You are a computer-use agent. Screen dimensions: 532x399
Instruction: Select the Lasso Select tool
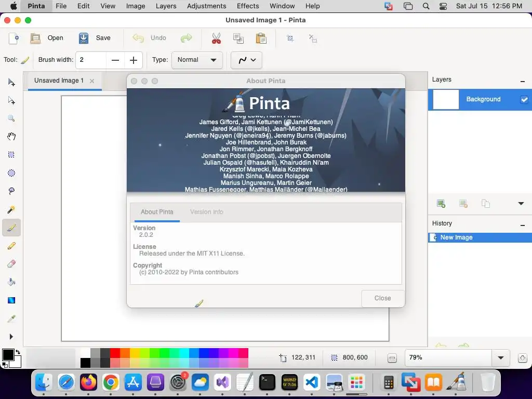coord(11,191)
